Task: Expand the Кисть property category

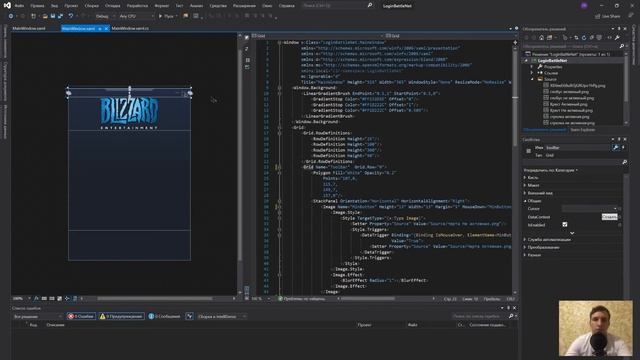Action: tap(525, 178)
